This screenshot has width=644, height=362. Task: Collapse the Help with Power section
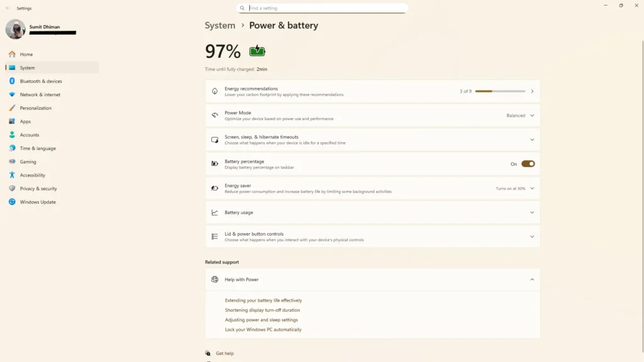pyautogui.click(x=531, y=280)
